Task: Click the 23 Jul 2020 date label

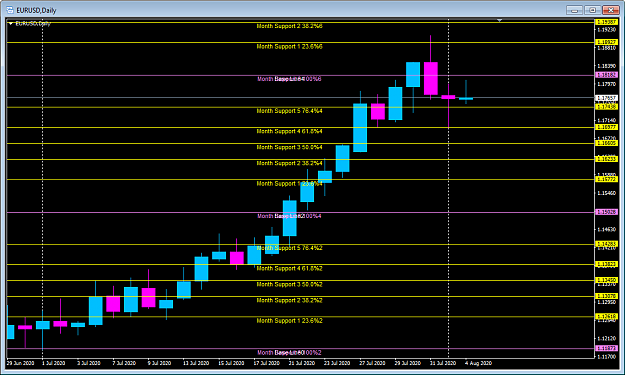Action: (336, 363)
